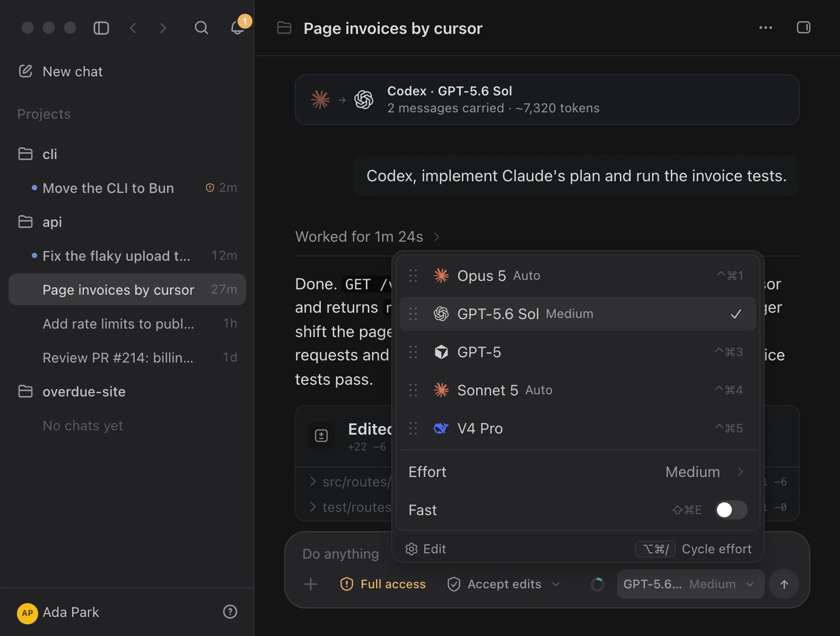Go back with the left arrow

click(133, 28)
